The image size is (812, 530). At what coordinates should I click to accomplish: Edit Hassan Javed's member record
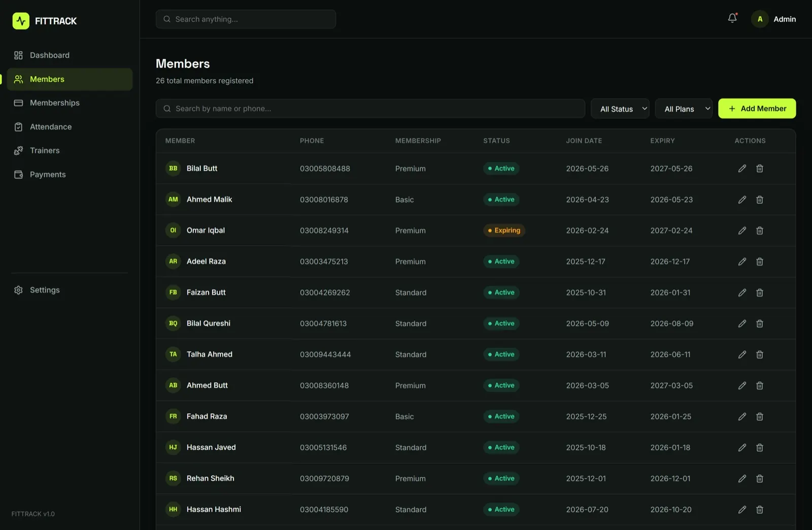(x=742, y=447)
